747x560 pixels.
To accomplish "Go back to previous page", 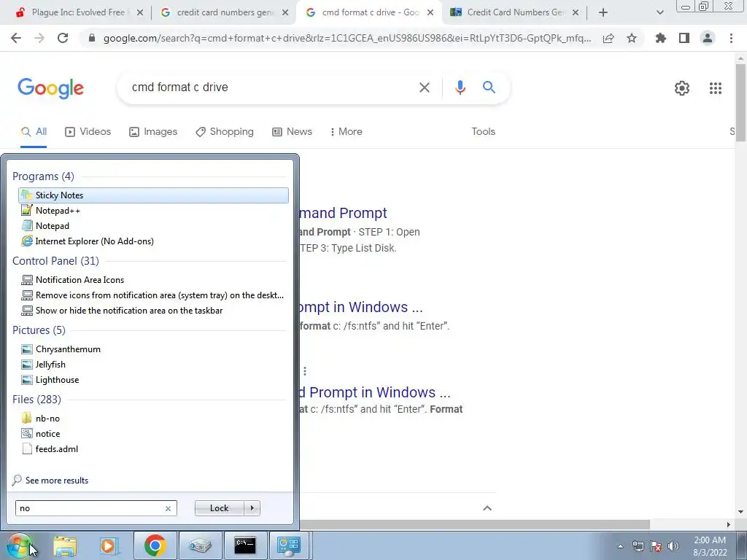I will pos(16,38).
